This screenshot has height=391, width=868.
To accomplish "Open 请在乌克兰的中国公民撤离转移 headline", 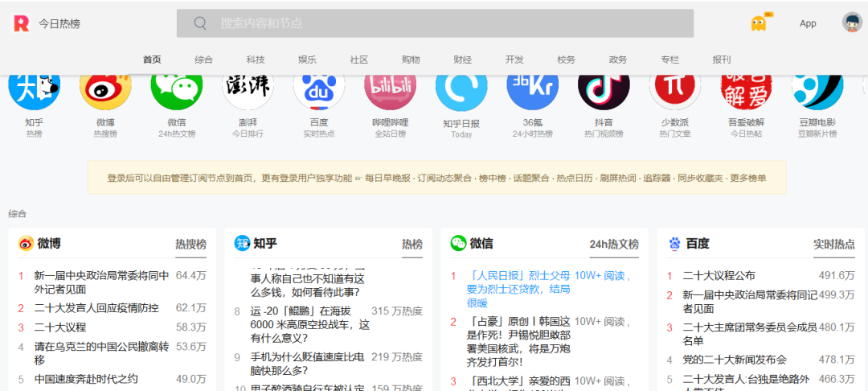I will 102,354.
